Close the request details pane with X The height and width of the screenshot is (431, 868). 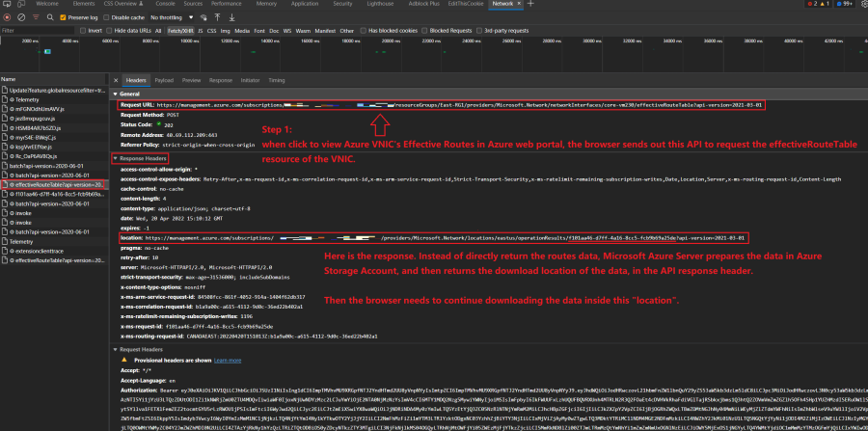[x=117, y=80]
